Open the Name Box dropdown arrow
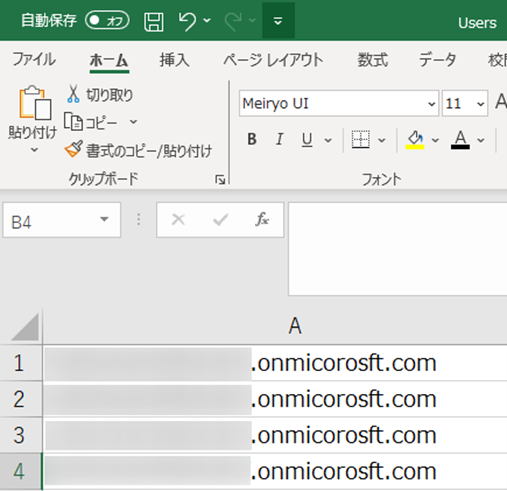Screen dimensions: 507x491 click(104, 219)
